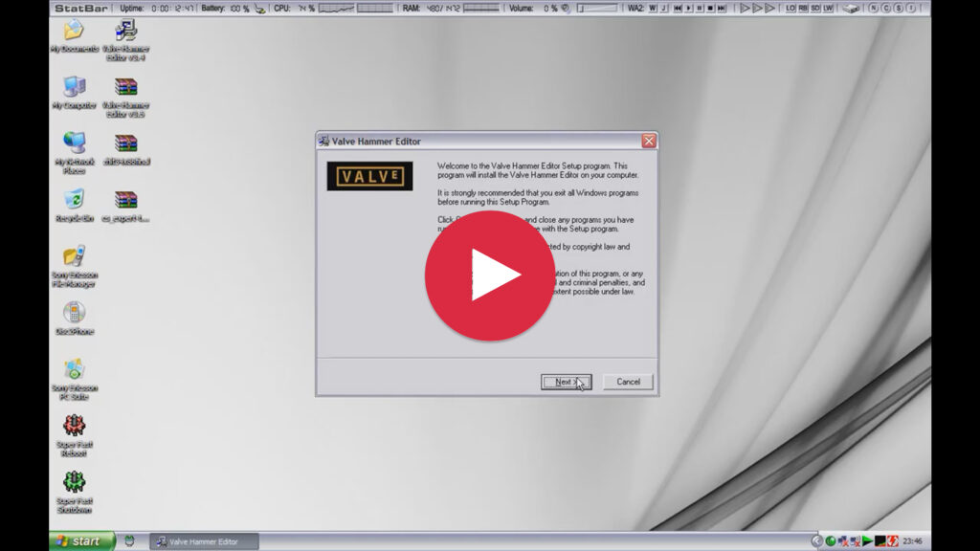
Task: Open the My Network Places desktop icon
Action: (74, 153)
